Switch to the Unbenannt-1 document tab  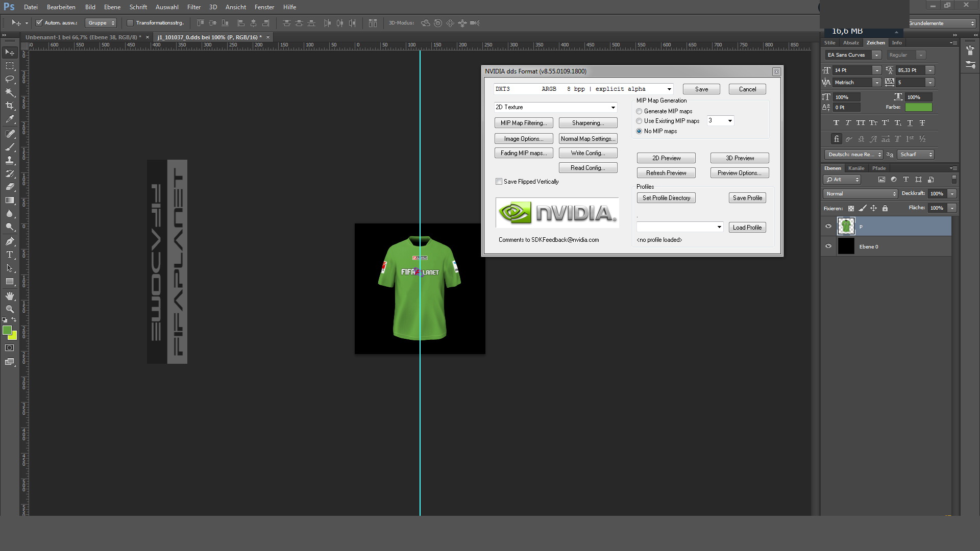pos(83,37)
